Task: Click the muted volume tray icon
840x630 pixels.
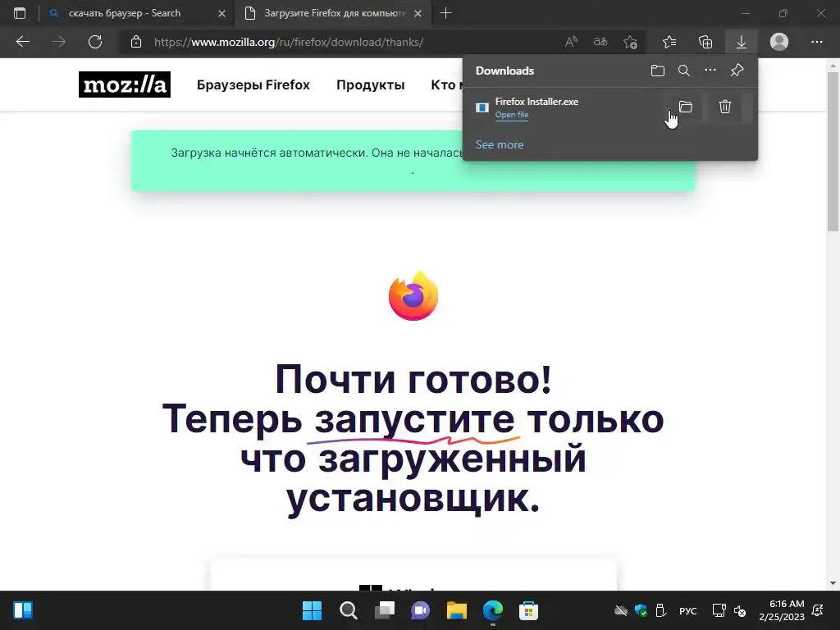Action: coord(740,610)
